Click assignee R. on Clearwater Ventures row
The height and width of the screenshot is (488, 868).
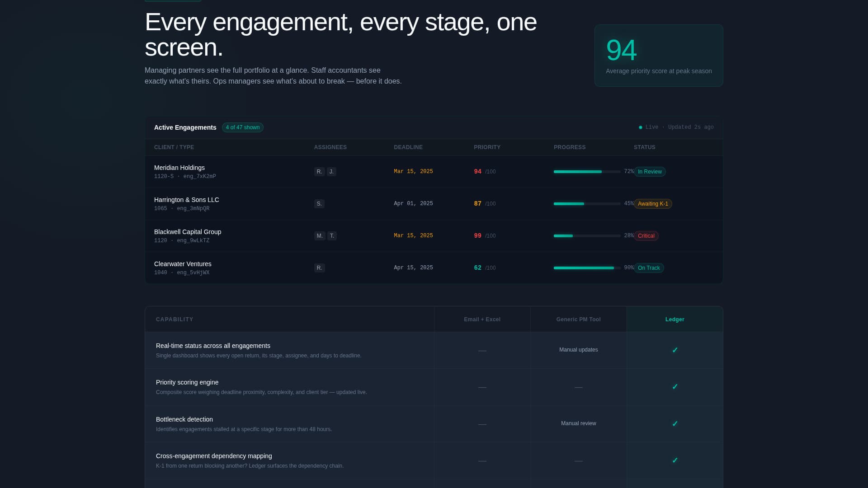click(320, 268)
